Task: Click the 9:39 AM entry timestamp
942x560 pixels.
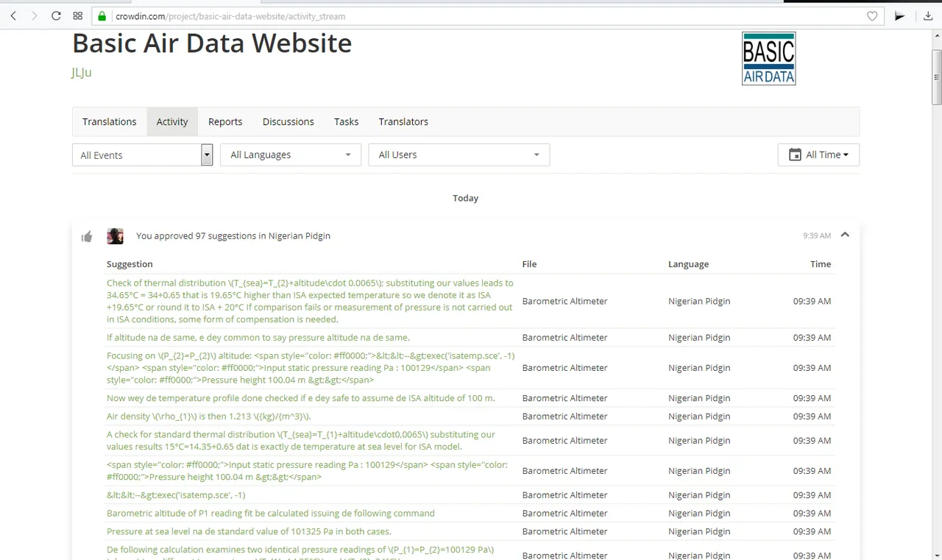Action: point(817,236)
